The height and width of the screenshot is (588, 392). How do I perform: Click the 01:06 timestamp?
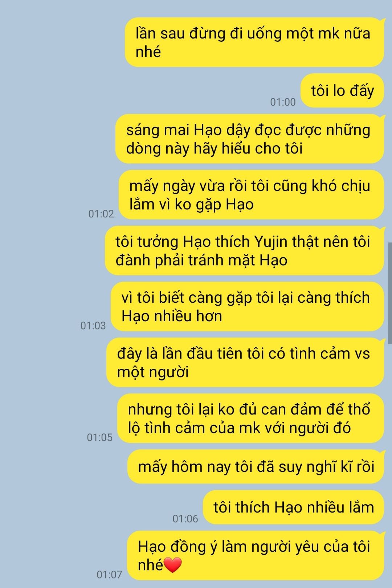click(185, 519)
